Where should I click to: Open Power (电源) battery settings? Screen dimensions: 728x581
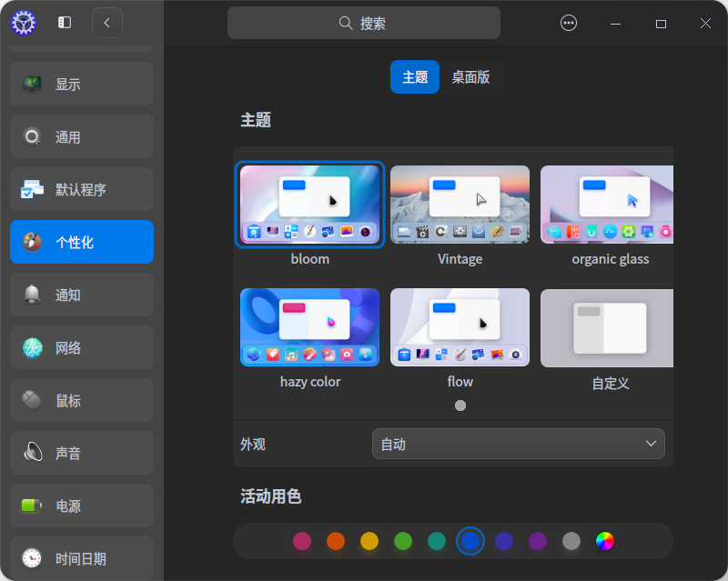[x=82, y=506]
